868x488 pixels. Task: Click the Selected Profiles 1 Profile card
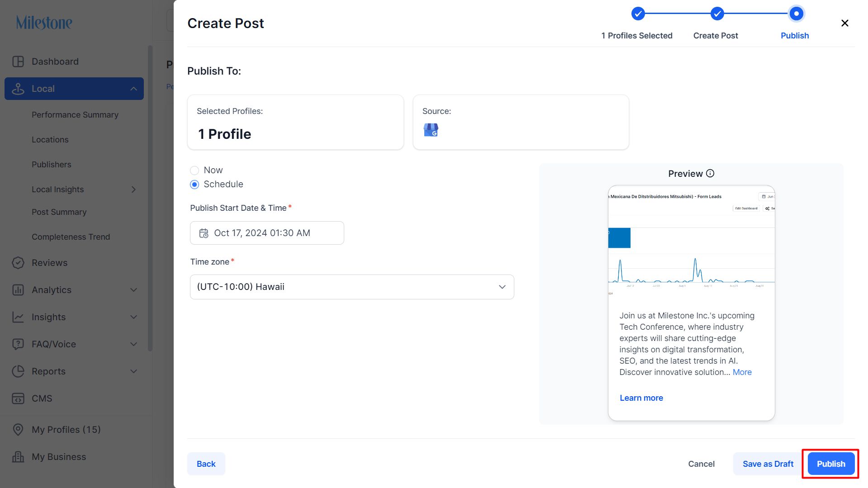[295, 122]
